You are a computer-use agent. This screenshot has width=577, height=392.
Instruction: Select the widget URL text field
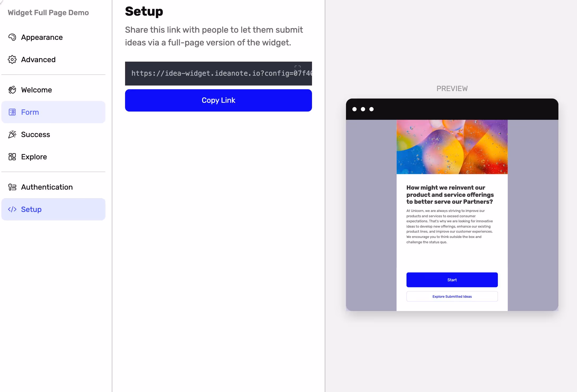click(x=218, y=74)
